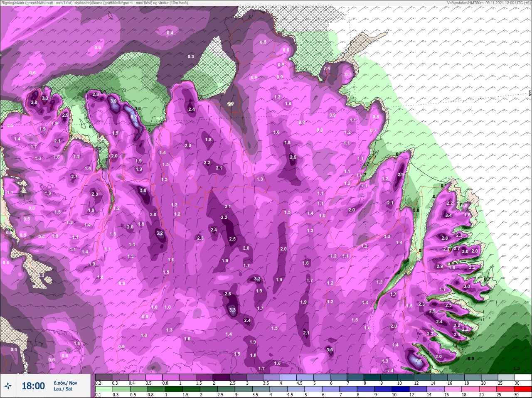Click the map title beginning 'Rigning/skúrir'
The height and width of the screenshot is (398, 532).
pyautogui.click(x=94, y=2)
